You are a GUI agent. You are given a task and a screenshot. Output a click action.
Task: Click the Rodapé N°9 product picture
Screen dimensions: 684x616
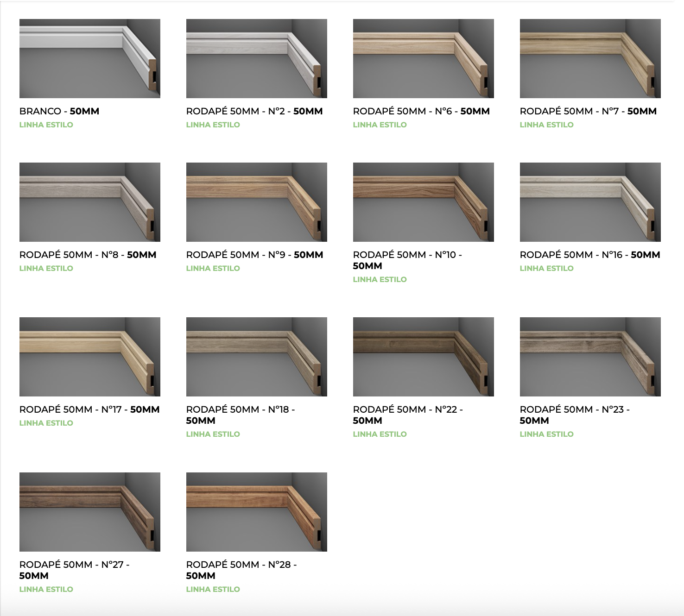click(256, 202)
